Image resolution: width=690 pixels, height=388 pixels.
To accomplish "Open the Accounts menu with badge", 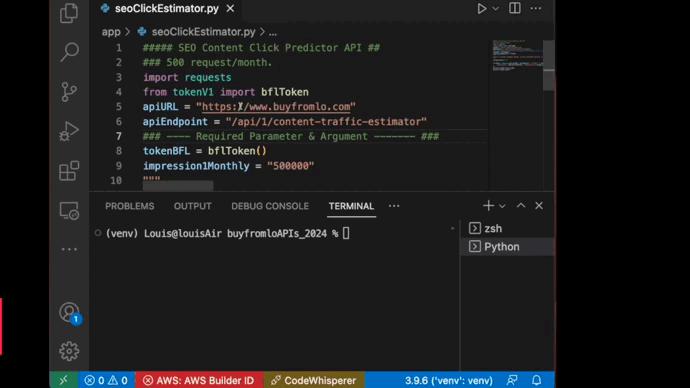I will point(69,313).
